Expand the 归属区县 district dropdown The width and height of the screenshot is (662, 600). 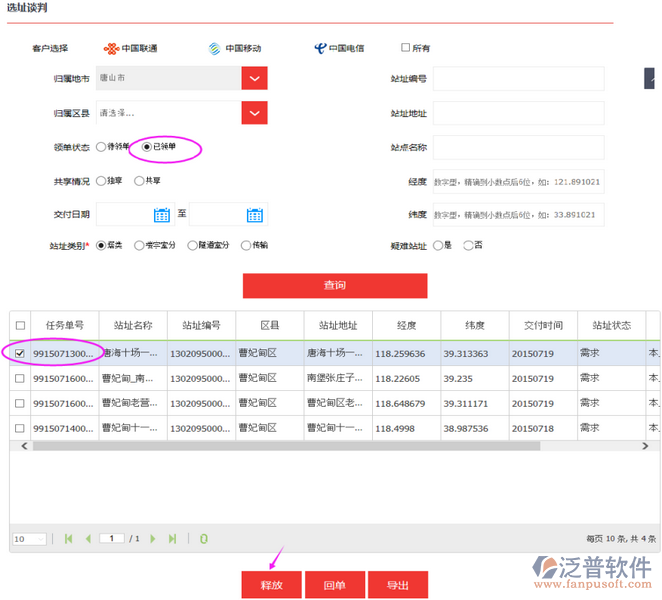pos(254,113)
